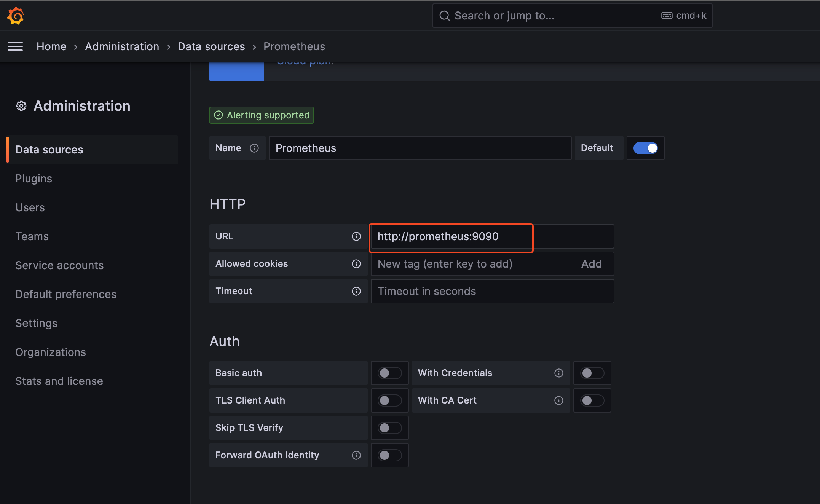This screenshot has height=504, width=820.
Task: Click the info icon next to Name
Action: click(254, 148)
